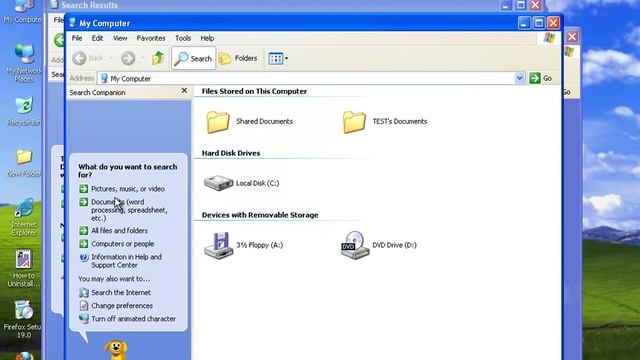Click the Devices with Removable Storage heading
The height and width of the screenshot is (360, 640).
[x=260, y=215]
